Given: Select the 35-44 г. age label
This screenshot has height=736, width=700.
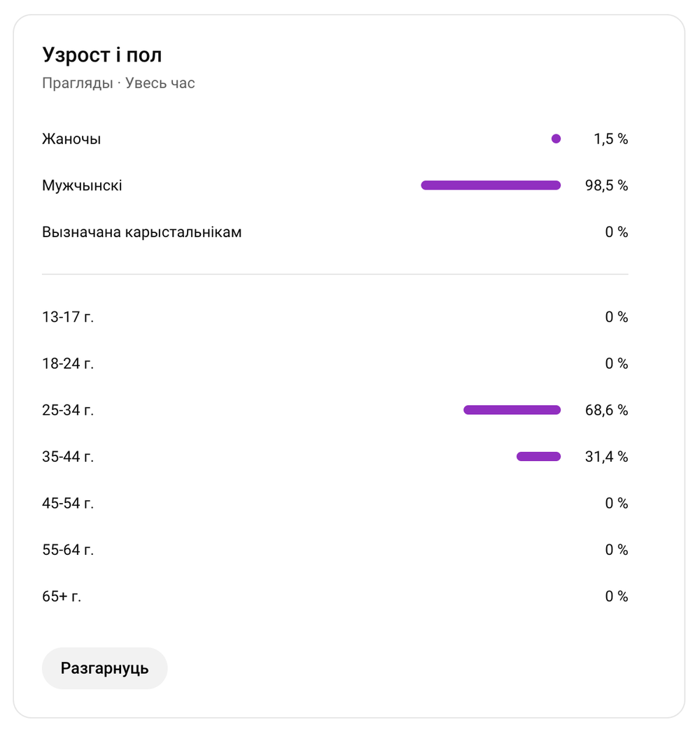Looking at the screenshot, I should click(68, 456).
